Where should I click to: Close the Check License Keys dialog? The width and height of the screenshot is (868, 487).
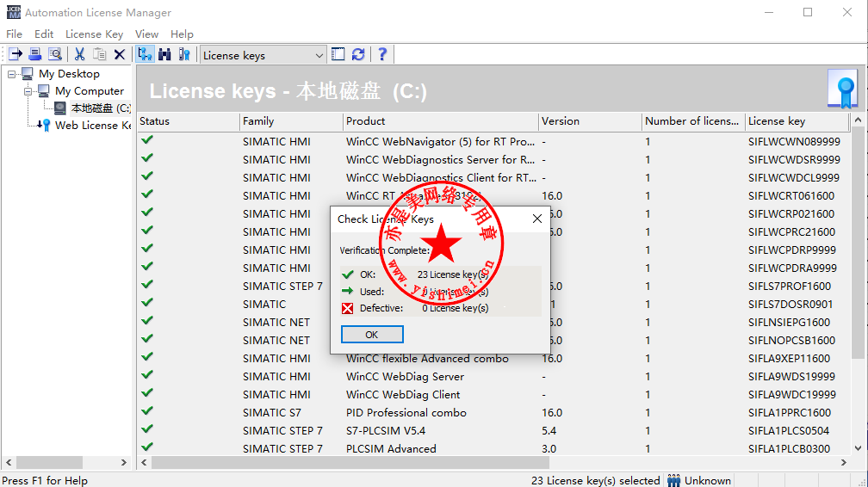pos(537,219)
